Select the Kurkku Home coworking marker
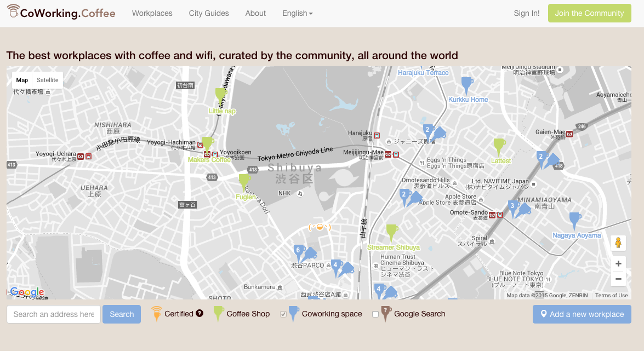 point(466,85)
